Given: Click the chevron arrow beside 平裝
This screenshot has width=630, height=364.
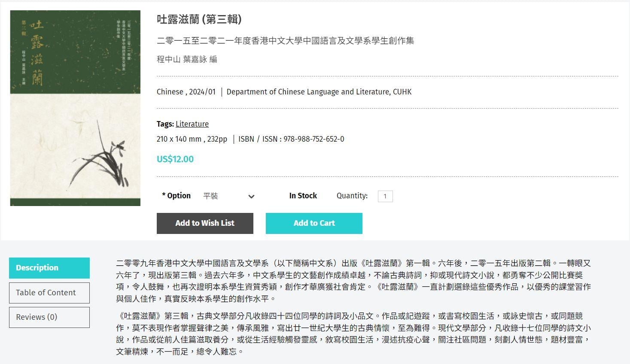Looking at the screenshot, I should (251, 197).
